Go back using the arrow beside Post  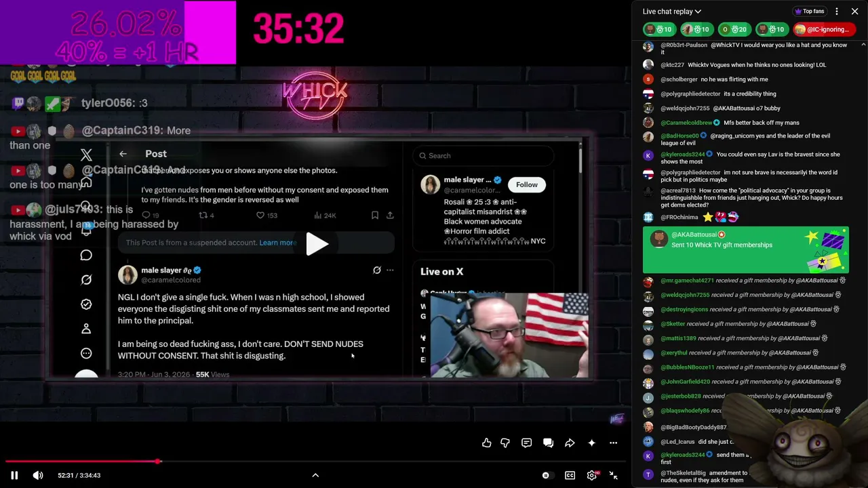pyautogui.click(x=123, y=154)
